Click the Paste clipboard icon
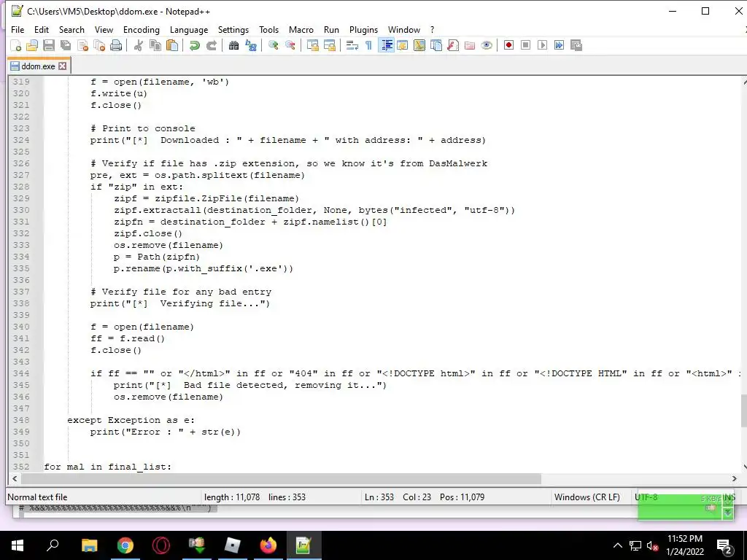Viewport: 747px width, 560px height. coord(172,45)
